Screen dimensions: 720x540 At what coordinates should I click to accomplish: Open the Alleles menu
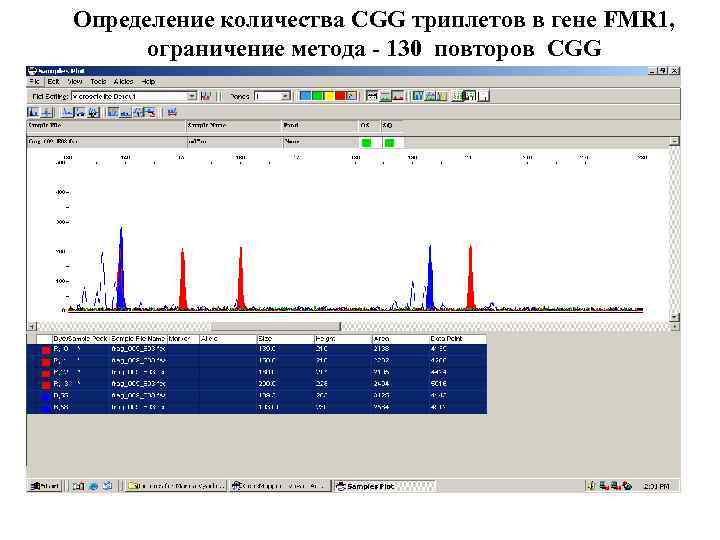click(123, 81)
